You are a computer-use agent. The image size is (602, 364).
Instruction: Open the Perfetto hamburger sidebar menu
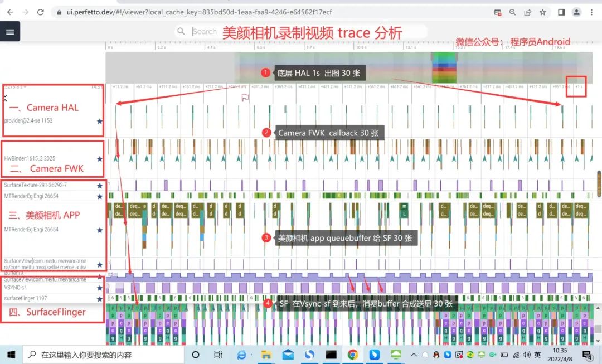point(10,31)
